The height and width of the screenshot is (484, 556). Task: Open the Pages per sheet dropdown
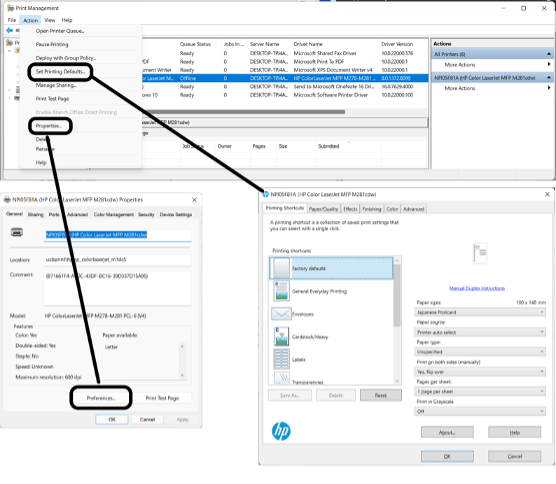click(480, 391)
